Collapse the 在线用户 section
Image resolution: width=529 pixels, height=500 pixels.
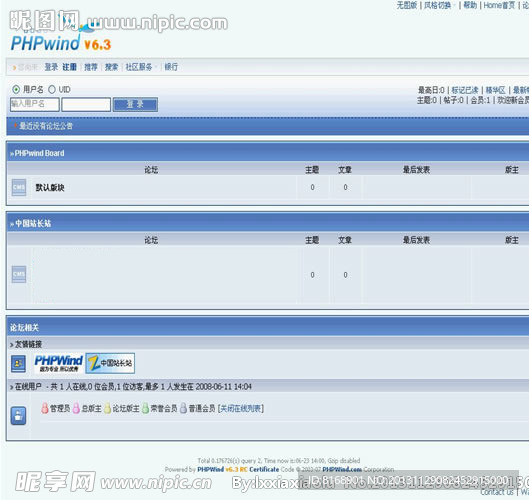click(12, 387)
